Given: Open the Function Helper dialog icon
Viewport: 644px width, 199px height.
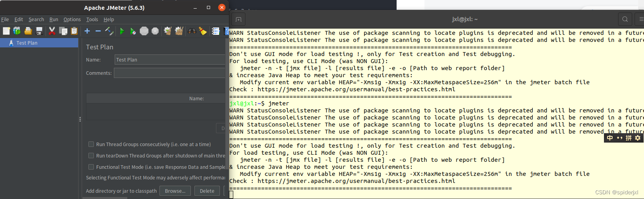Looking at the screenshot, I should coord(216,31).
